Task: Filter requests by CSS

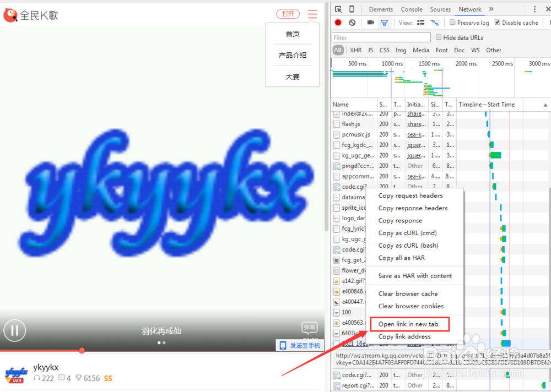Action: pyautogui.click(x=385, y=50)
